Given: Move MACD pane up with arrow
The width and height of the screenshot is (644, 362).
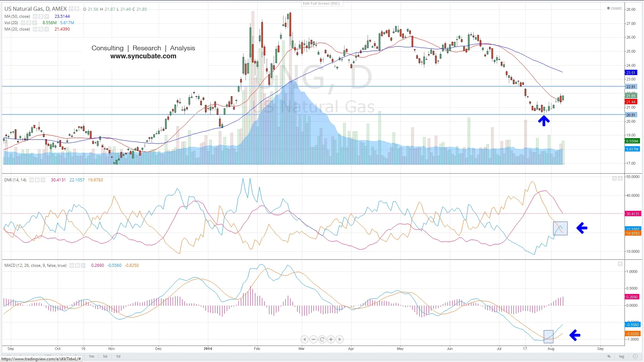Looking at the screenshot, I should (620, 264).
